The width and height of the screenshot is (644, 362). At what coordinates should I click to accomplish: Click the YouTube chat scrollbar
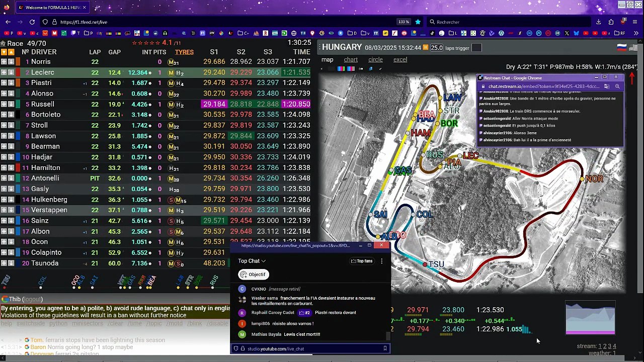point(387,336)
